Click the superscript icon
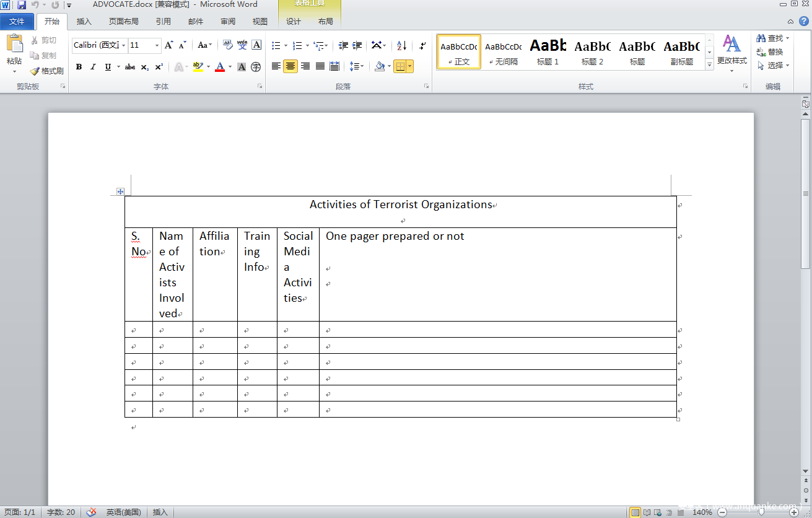 [159, 67]
